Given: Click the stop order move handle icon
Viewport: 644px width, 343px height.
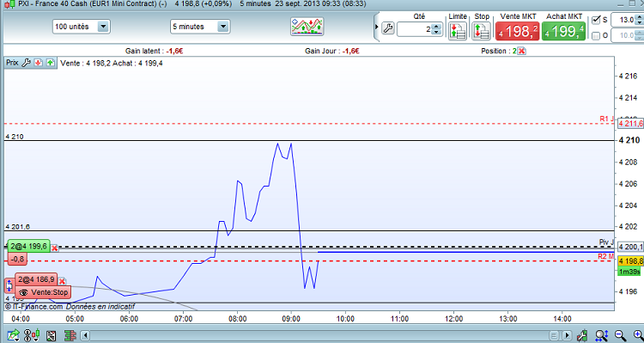Looking at the screenshot, I should tap(9, 285).
